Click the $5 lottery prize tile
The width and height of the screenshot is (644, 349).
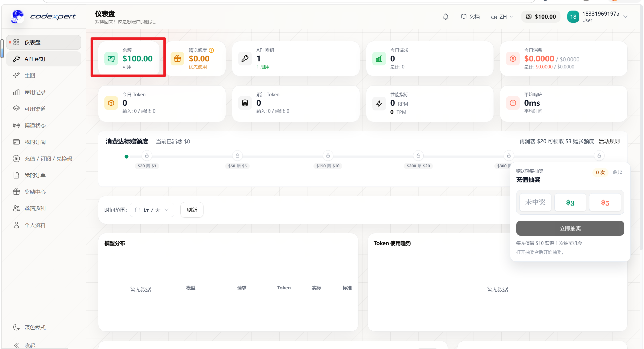(x=605, y=202)
